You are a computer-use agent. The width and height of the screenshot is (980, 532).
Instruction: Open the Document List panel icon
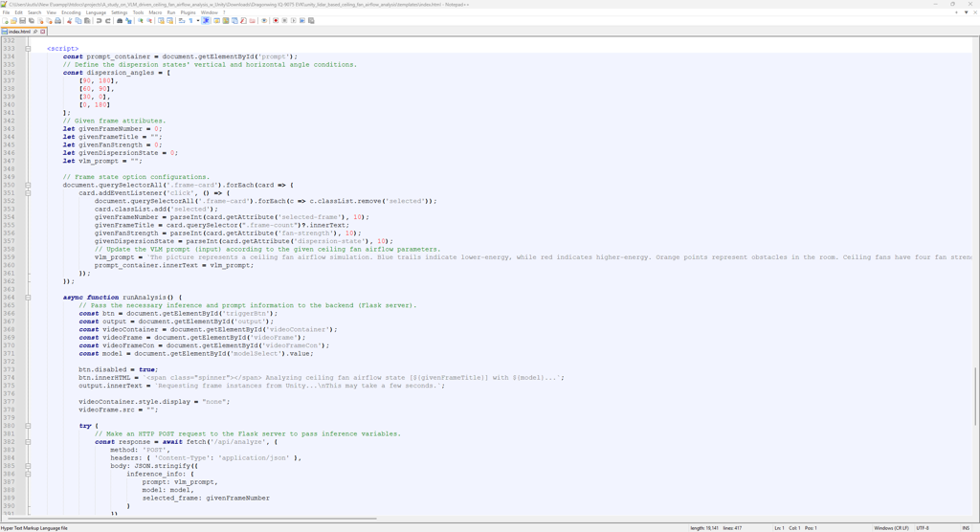234,21
